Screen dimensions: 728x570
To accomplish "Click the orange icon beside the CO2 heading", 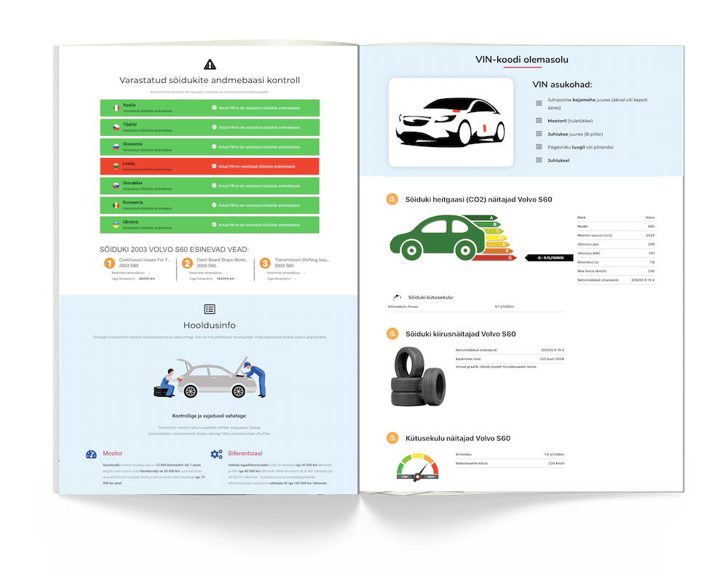I will [392, 199].
